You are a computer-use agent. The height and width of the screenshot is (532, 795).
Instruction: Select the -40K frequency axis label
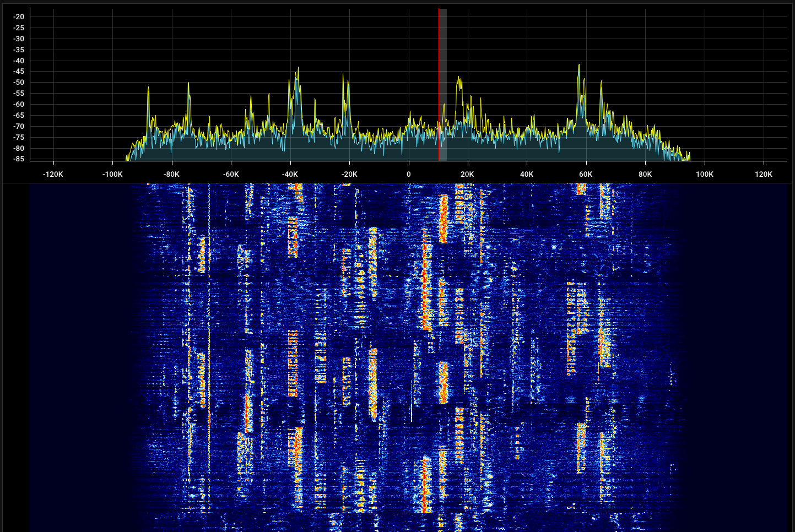290,174
